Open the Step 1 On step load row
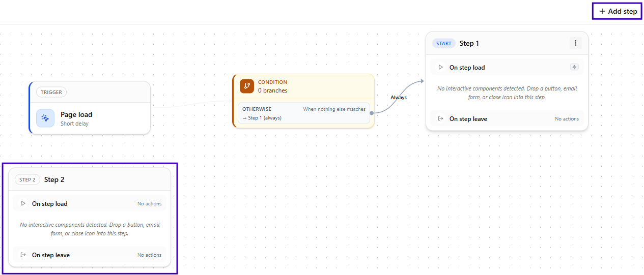Screen dimensions: 644x275 [507, 67]
